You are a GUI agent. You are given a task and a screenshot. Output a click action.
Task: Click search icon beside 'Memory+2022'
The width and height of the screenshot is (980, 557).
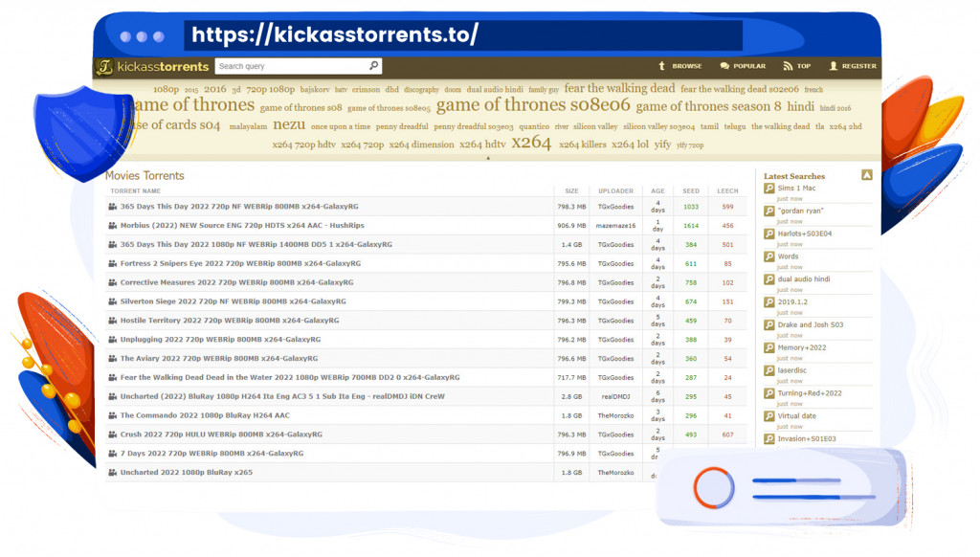[769, 347]
